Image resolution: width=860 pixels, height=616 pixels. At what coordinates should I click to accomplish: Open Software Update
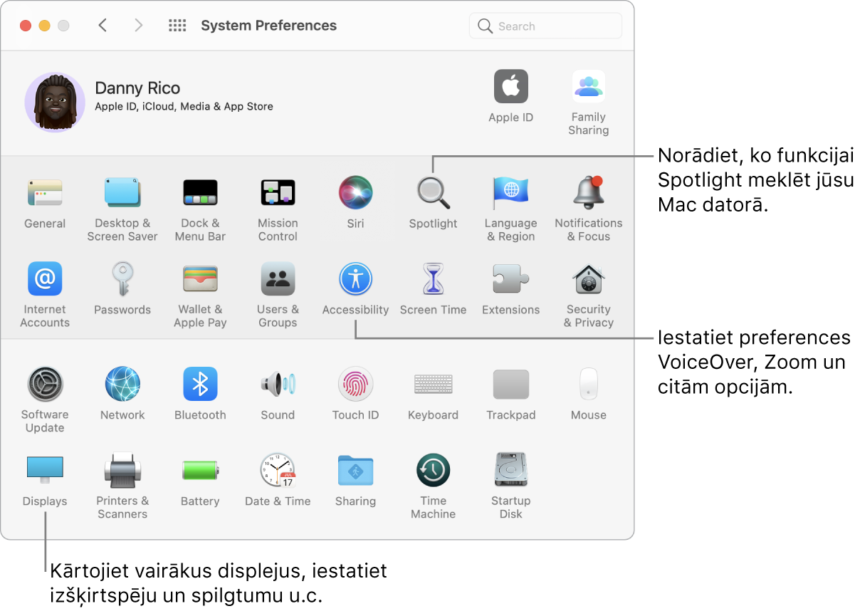(x=44, y=384)
